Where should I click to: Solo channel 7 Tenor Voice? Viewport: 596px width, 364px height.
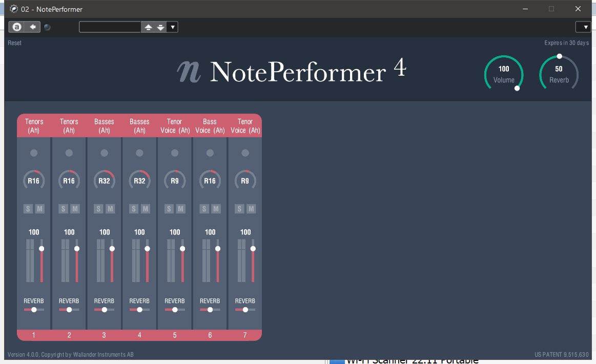coord(239,209)
